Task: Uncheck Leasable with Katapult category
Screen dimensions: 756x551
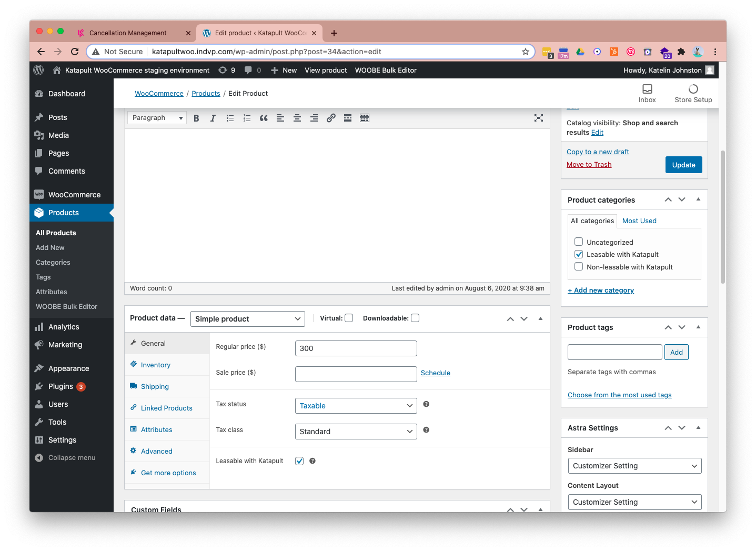Action: (x=579, y=254)
